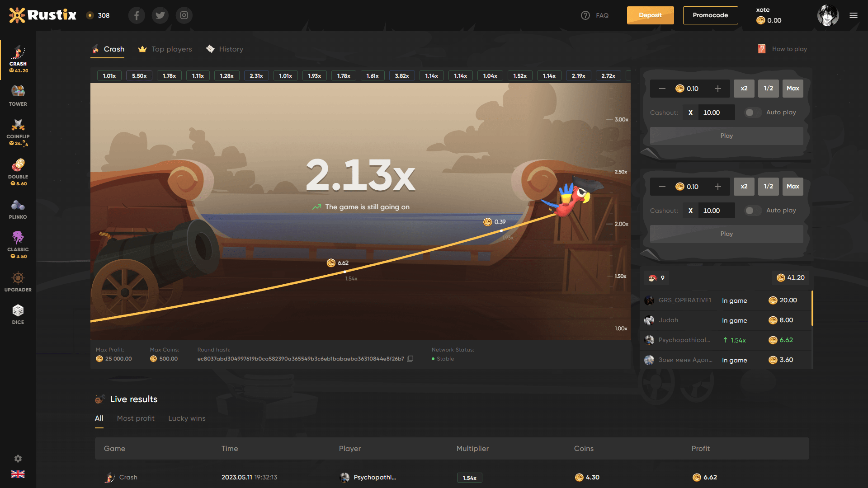868x488 pixels.
Task: Drag the bet amount slider to Max
Action: click(793, 88)
